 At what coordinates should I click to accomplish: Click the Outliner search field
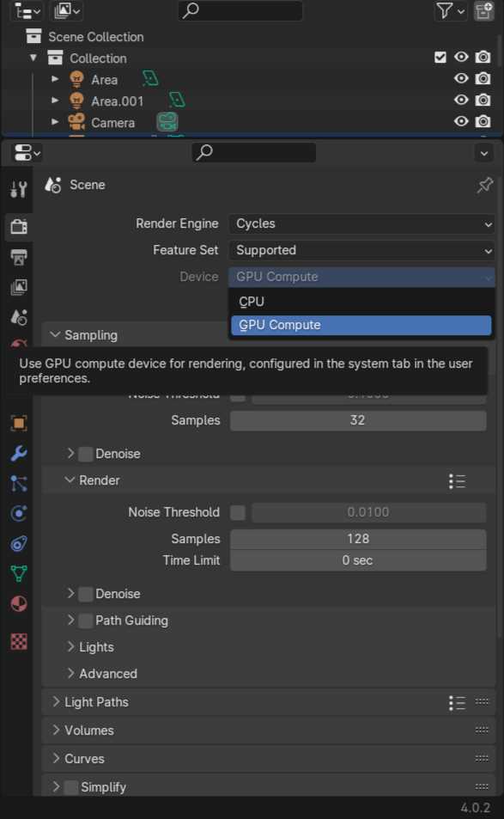click(x=240, y=10)
